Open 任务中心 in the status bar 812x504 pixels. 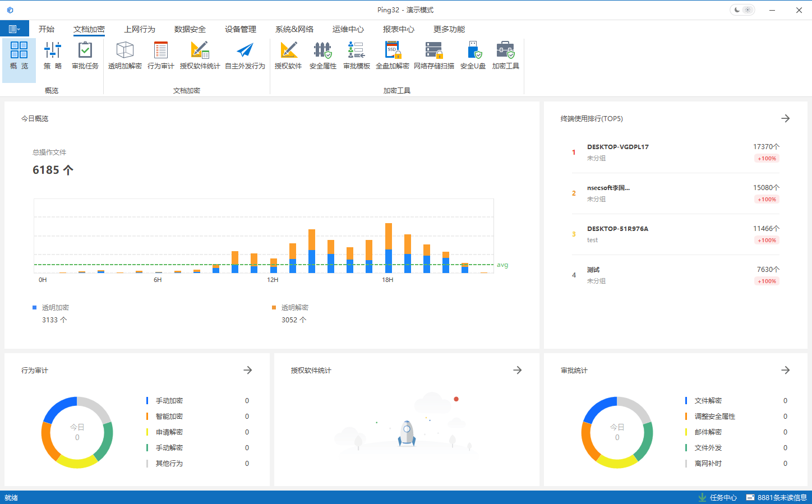(x=718, y=497)
